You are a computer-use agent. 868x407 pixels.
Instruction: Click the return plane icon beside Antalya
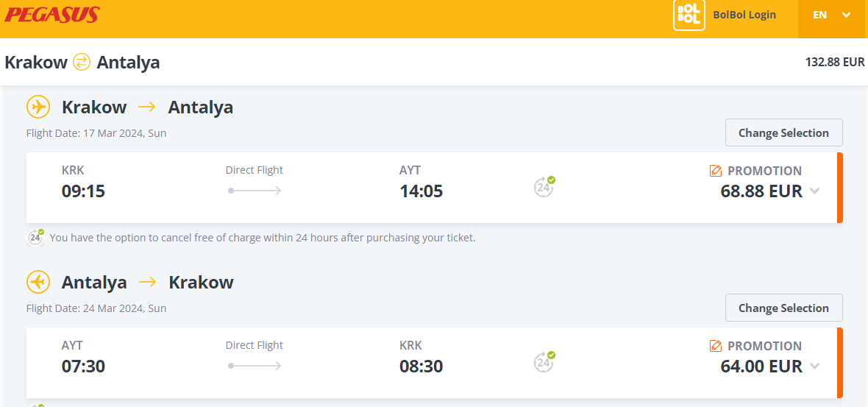point(38,283)
